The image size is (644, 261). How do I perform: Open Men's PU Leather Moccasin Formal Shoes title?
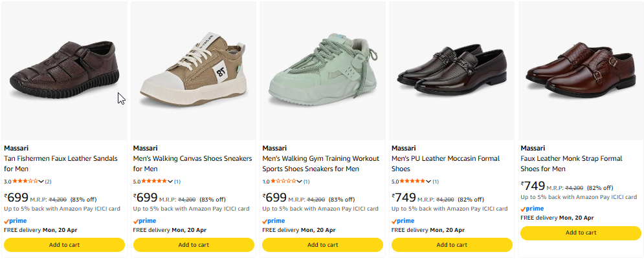pyautogui.click(x=445, y=163)
